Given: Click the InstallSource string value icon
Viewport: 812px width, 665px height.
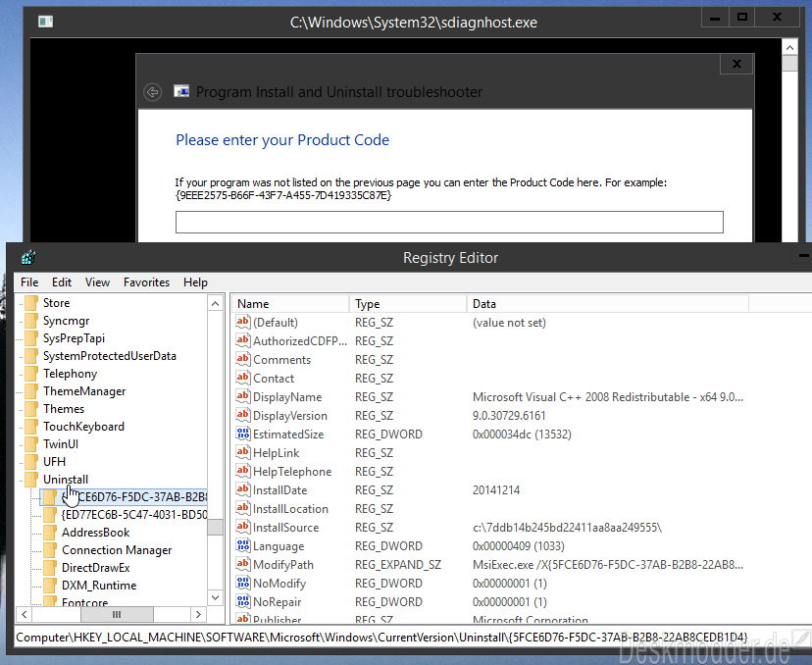Looking at the screenshot, I should pyautogui.click(x=243, y=528).
